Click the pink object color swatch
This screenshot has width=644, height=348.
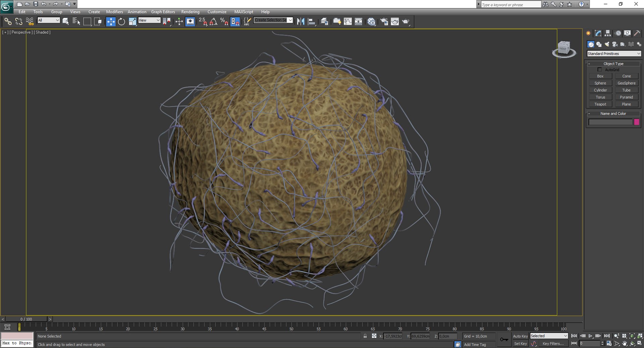(636, 122)
